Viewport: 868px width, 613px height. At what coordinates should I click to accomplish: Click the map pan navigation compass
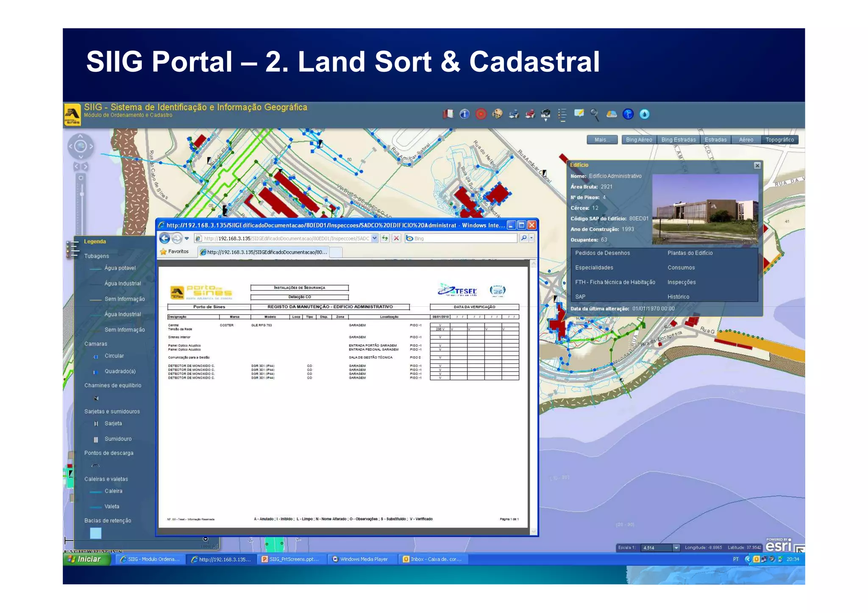(81, 147)
